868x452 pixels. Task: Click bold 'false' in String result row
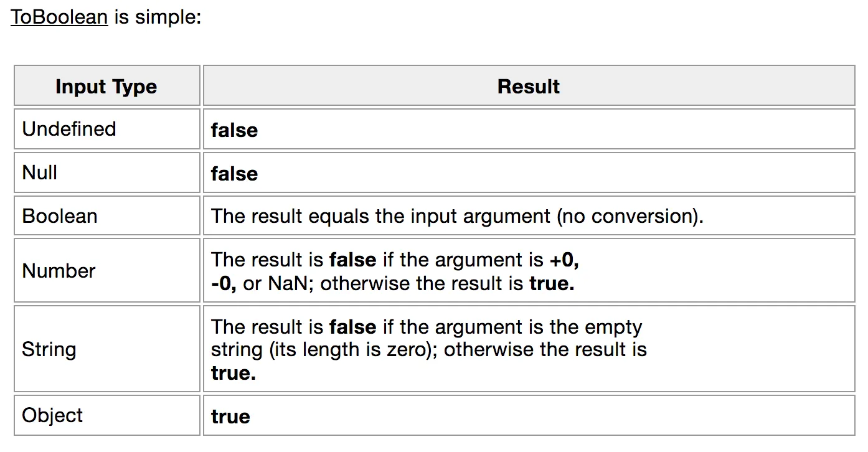[x=352, y=327]
